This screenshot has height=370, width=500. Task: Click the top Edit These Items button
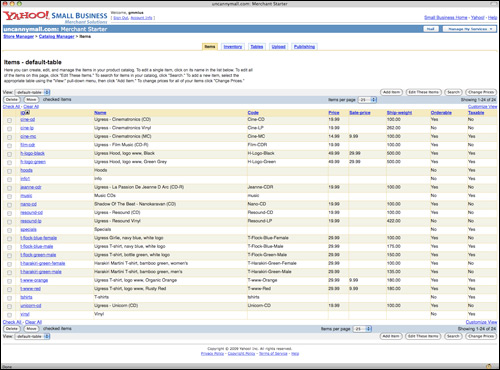424,92
